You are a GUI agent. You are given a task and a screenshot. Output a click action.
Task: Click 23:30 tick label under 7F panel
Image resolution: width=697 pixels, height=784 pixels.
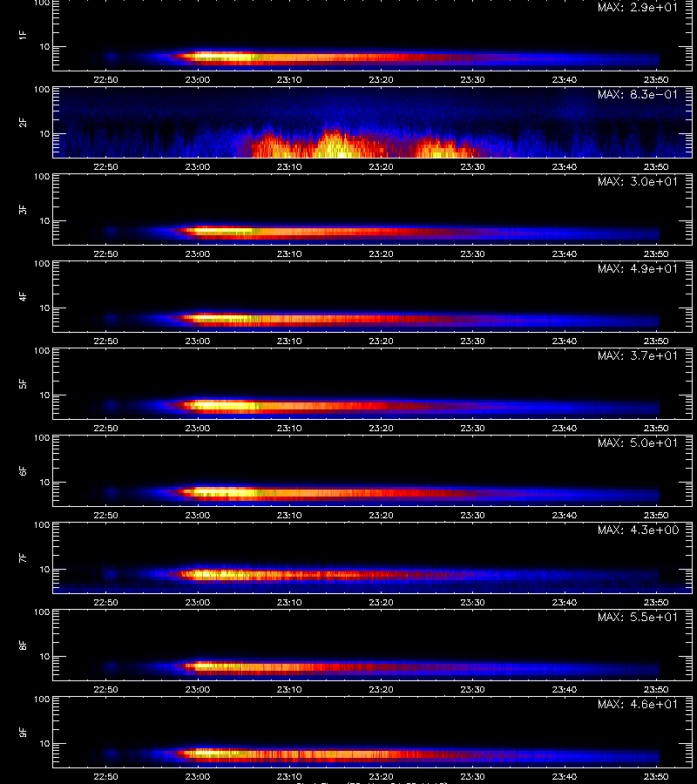(472, 602)
